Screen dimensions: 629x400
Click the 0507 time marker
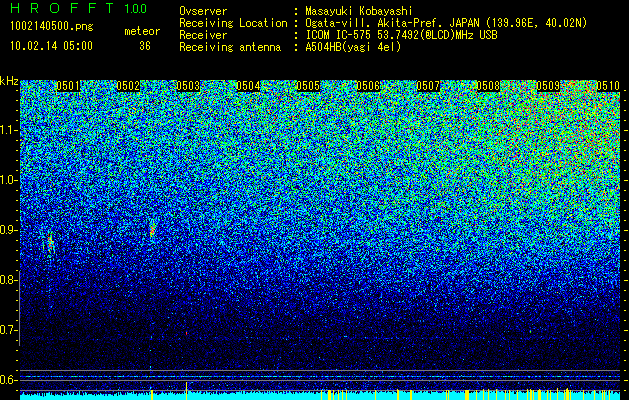428,86
